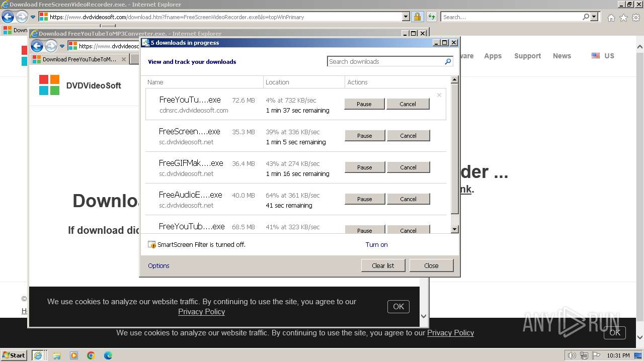Click the download list scrollbar thumb
This screenshot has height=362, width=644.
[x=455, y=149]
